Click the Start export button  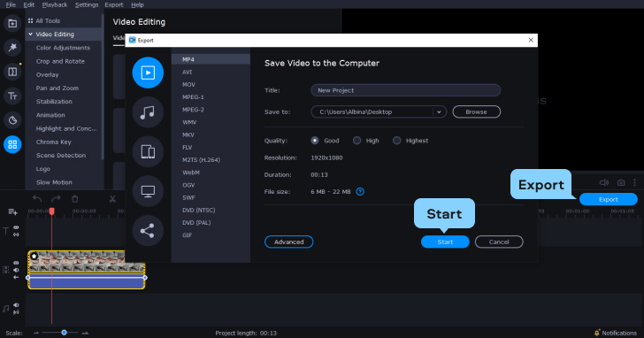[445, 242]
